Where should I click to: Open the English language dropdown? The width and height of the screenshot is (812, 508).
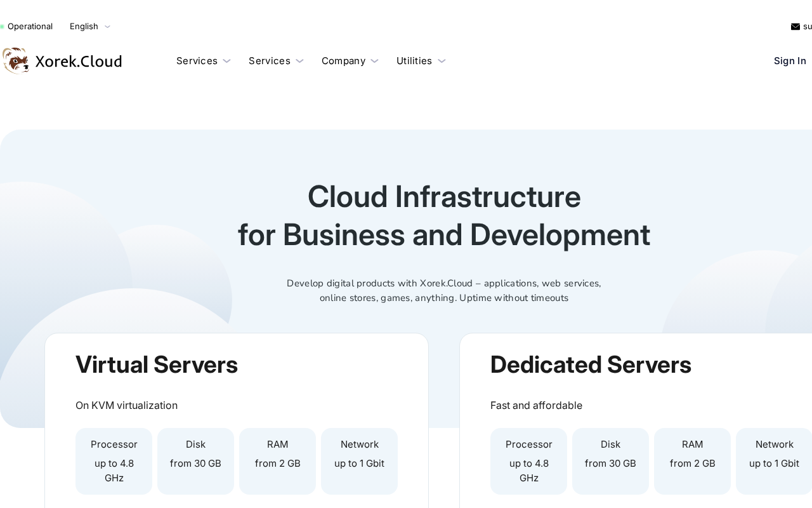90,27
